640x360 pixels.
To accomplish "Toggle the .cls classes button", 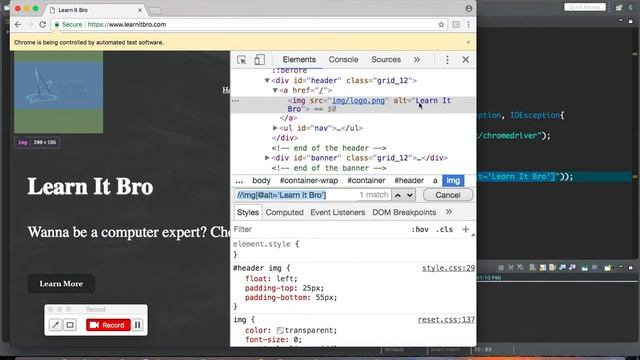I will tap(444, 229).
